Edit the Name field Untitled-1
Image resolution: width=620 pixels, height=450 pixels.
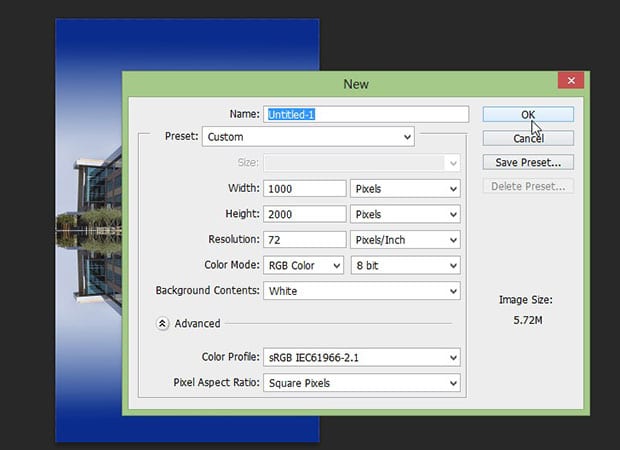pyautogui.click(x=366, y=114)
